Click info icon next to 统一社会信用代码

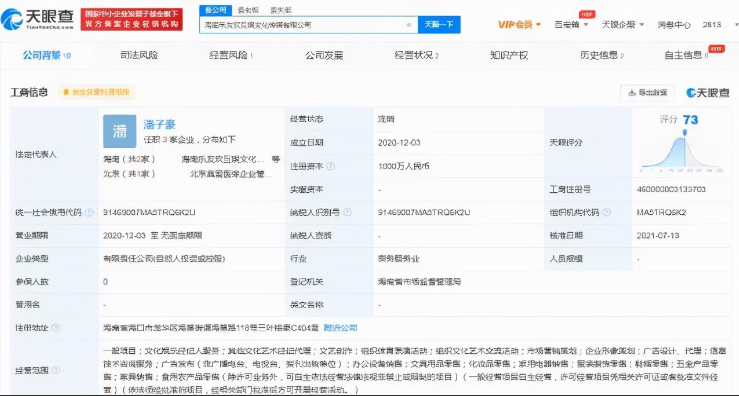click(89, 213)
